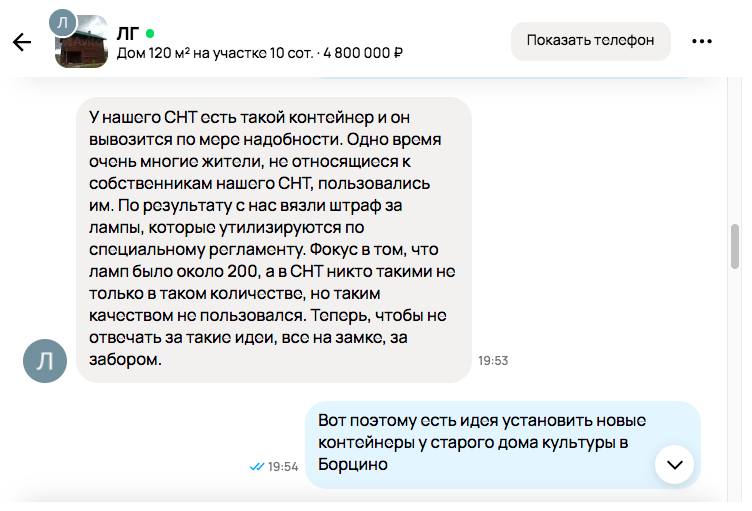Click the blue double-check read receipt
This screenshot has height=511, width=752.
[257, 467]
